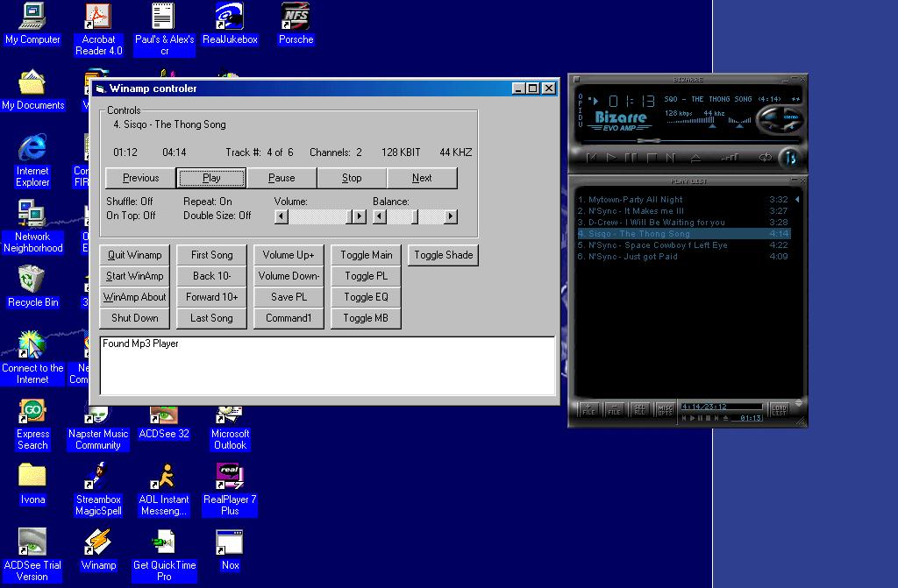Image resolution: width=898 pixels, height=588 pixels.
Task: Click the Save PL button
Action: click(289, 297)
